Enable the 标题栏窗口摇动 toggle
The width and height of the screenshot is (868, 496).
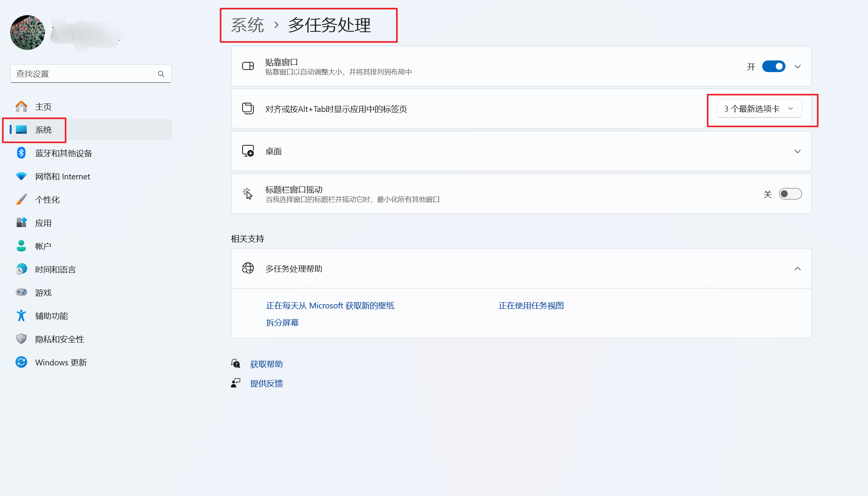point(790,194)
